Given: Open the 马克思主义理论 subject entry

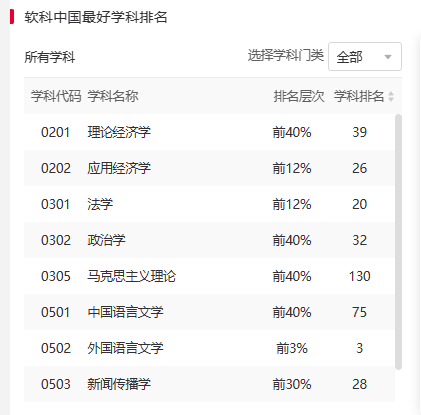Looking at the screenshot, I should pos(131,276).
